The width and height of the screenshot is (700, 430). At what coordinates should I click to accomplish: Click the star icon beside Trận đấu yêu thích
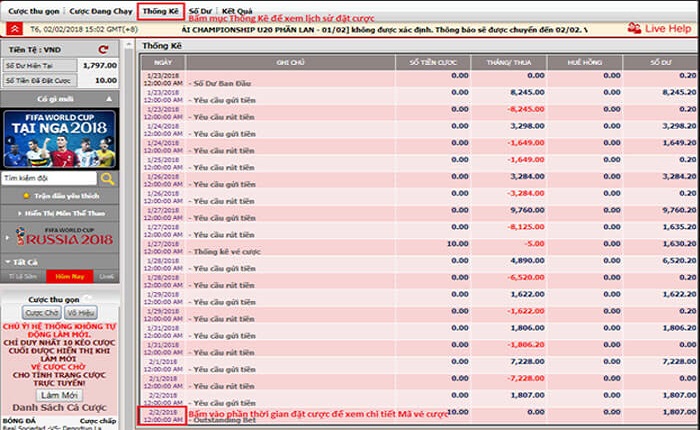[x=25, y=198]
